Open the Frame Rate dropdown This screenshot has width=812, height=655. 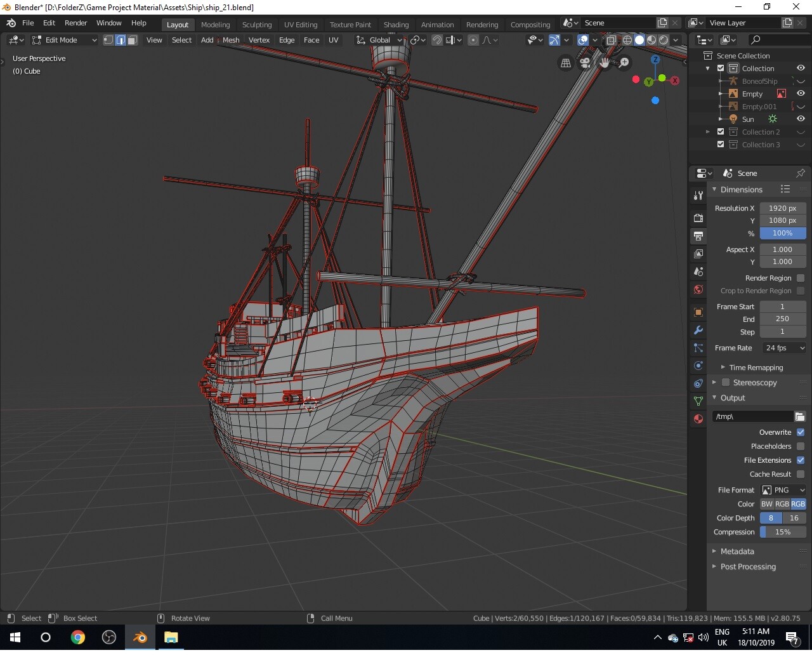(x=783, y=348)
